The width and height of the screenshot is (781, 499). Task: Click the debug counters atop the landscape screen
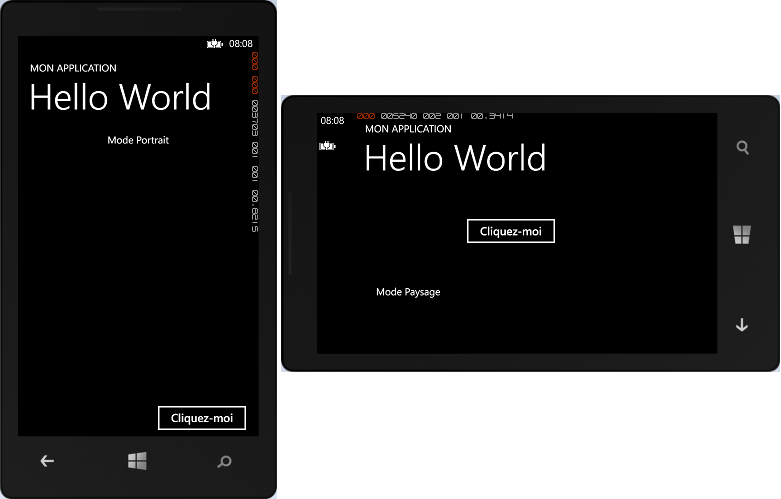pos(435,116)
